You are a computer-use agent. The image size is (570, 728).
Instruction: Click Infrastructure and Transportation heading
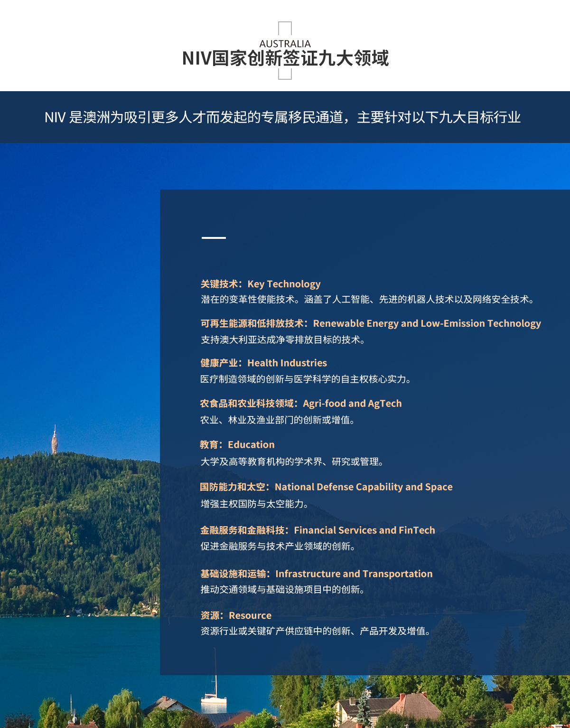click(316, 574)
